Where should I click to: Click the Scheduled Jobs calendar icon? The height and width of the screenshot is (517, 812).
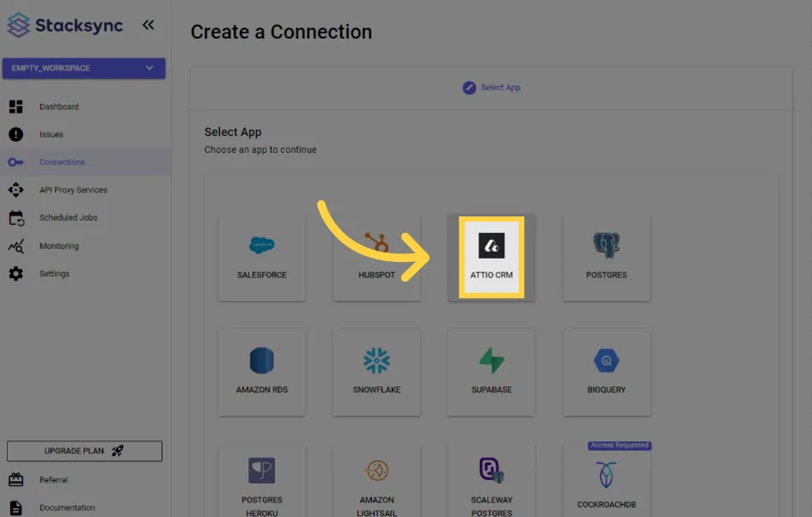[16, 218]
